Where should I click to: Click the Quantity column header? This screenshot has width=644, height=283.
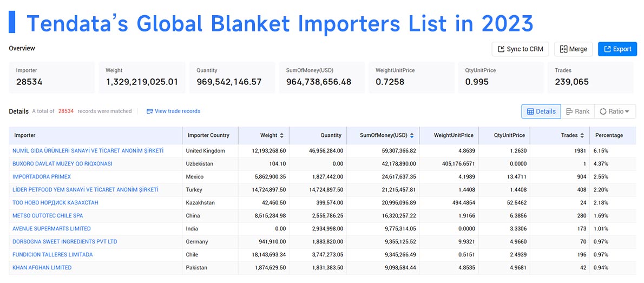[318, 135]
